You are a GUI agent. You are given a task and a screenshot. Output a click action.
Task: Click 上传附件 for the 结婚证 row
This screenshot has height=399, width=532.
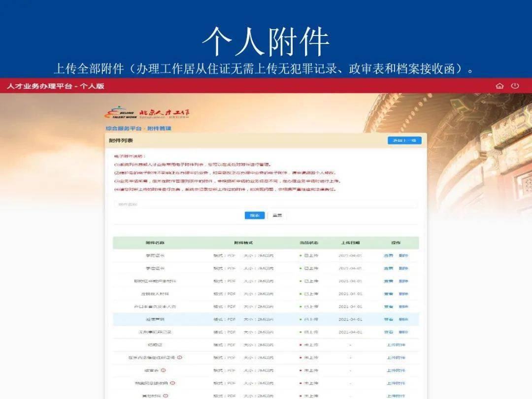click(x=396, y=345)
